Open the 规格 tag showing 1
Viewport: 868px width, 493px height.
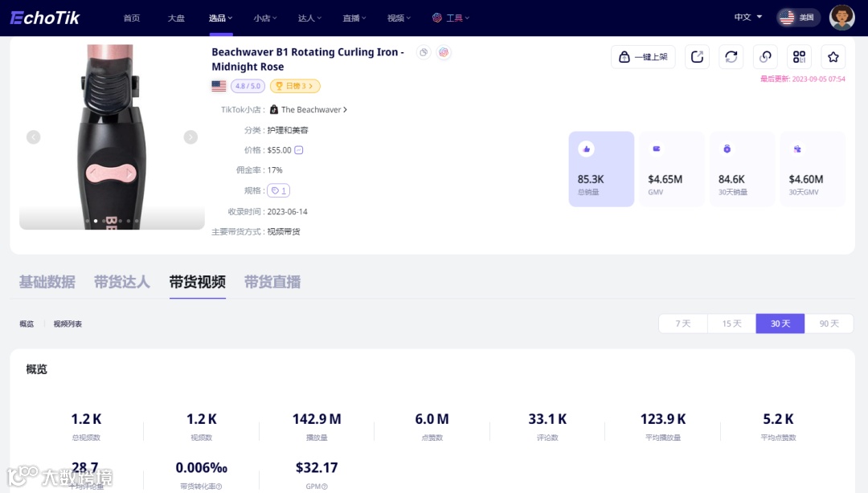pos(278,190)
